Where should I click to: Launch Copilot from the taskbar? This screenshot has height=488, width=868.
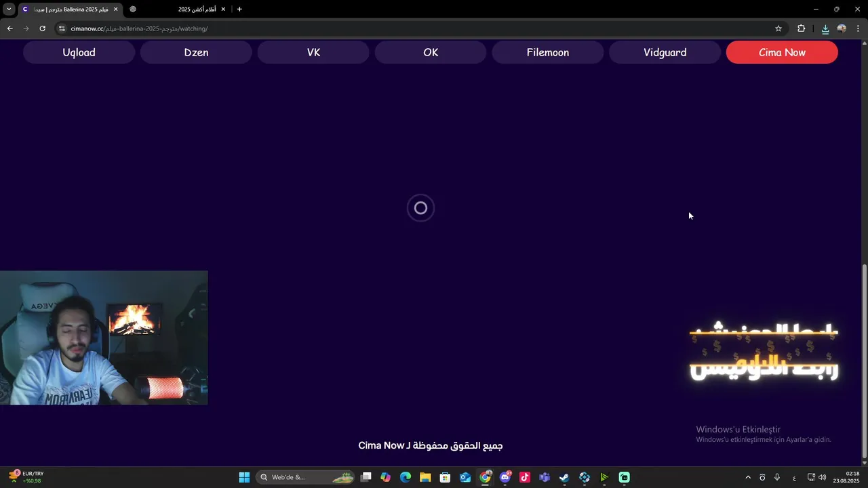tap(386, 477)
